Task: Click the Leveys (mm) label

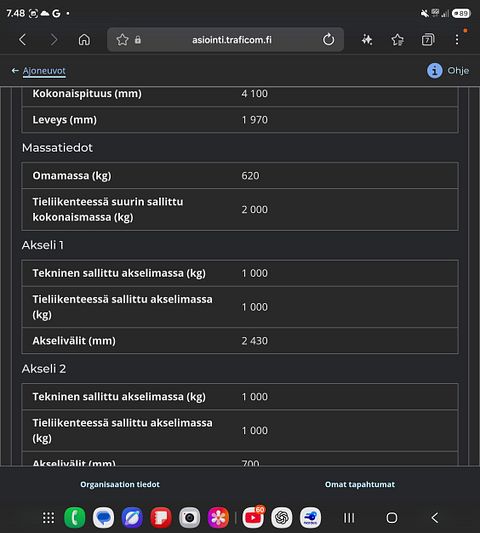Action: (65, 120)
